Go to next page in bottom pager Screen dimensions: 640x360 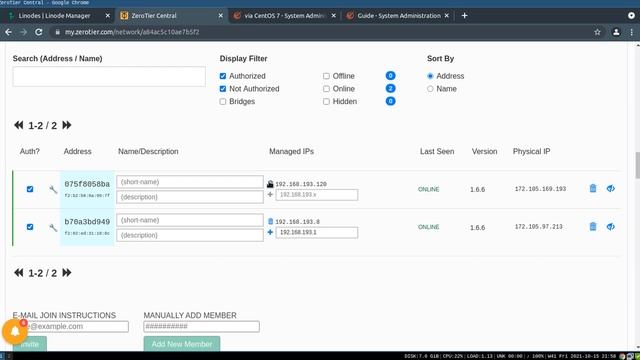point(67,273)
